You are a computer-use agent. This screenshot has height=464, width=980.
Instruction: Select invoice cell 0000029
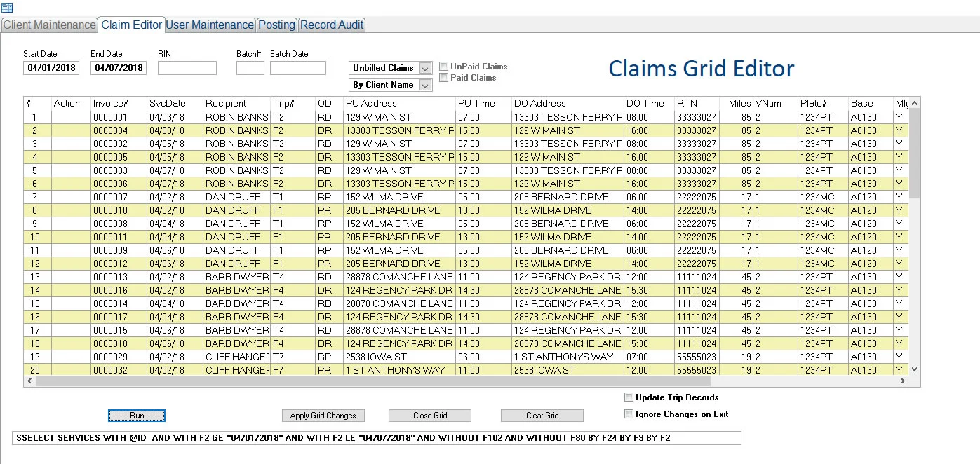[119, 357]
